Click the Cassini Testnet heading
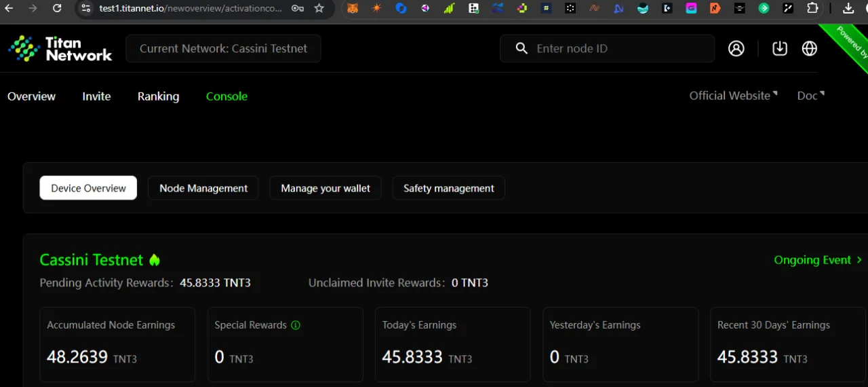Image resolution: width=868 pixels, height=387 pixels. [x=92, y=260]
